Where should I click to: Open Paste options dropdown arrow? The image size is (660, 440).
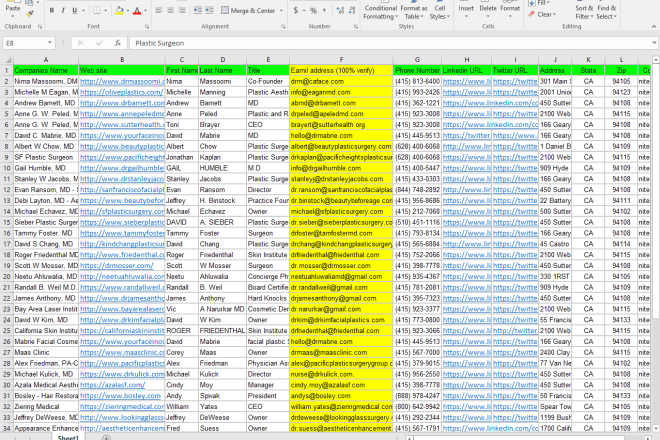pyautogui.click(x=13, y=16)
